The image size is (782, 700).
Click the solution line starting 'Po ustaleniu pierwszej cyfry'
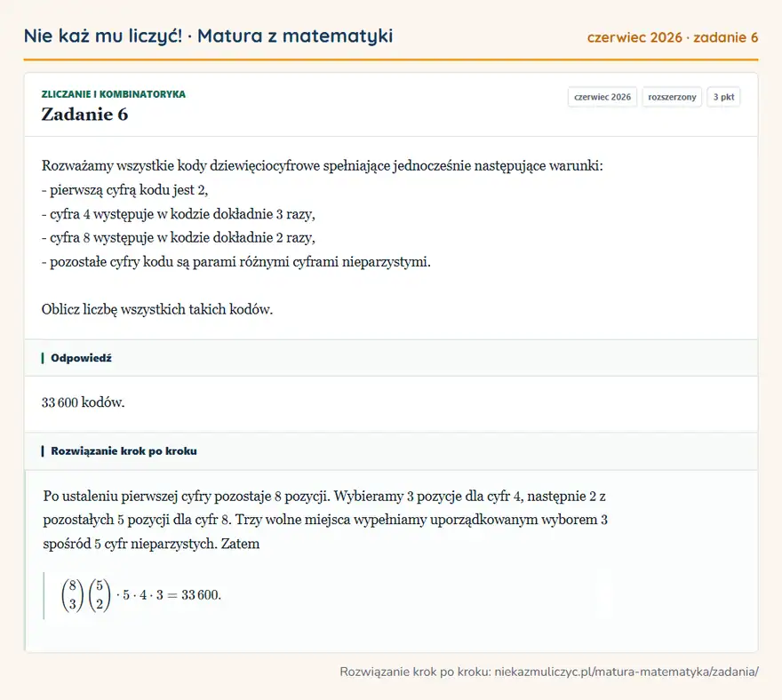324,497
